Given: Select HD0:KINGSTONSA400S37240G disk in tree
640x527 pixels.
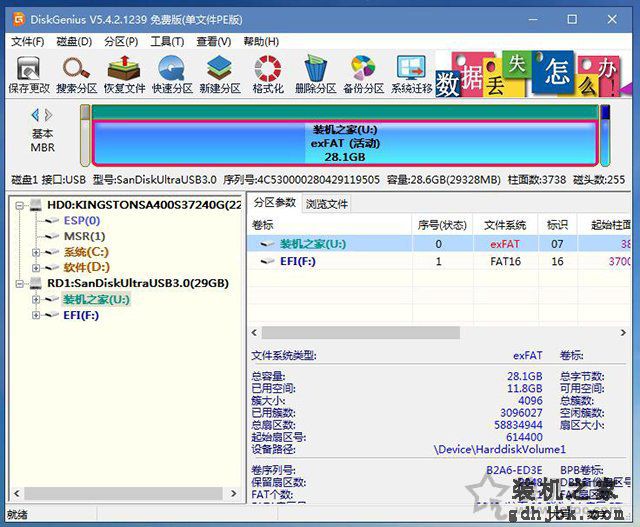Looking at the screenshot, I should point(144,205).
